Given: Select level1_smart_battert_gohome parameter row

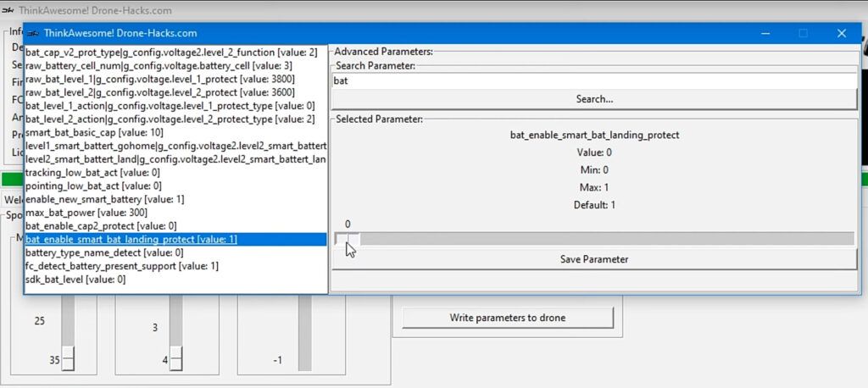Looking at the screenshot, I should 175,146.
